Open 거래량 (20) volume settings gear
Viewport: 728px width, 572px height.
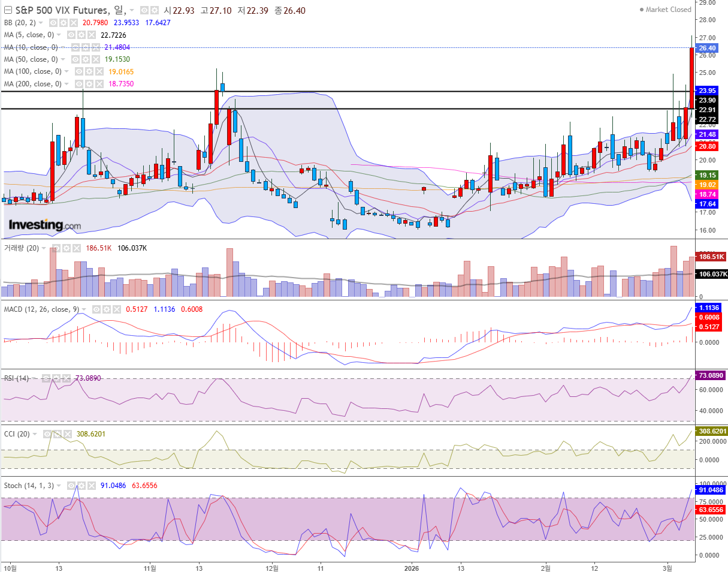tap(67, 248)
